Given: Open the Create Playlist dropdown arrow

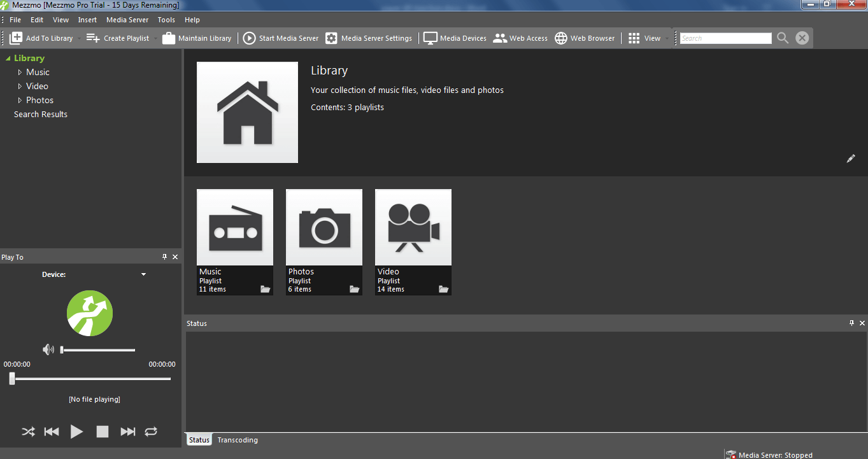Looking at the screenshot, I should tap(155, 39).
